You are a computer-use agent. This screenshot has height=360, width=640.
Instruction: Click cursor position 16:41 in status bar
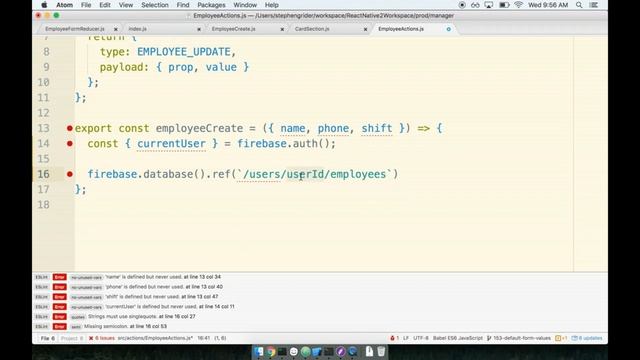(x=204, y=338)
